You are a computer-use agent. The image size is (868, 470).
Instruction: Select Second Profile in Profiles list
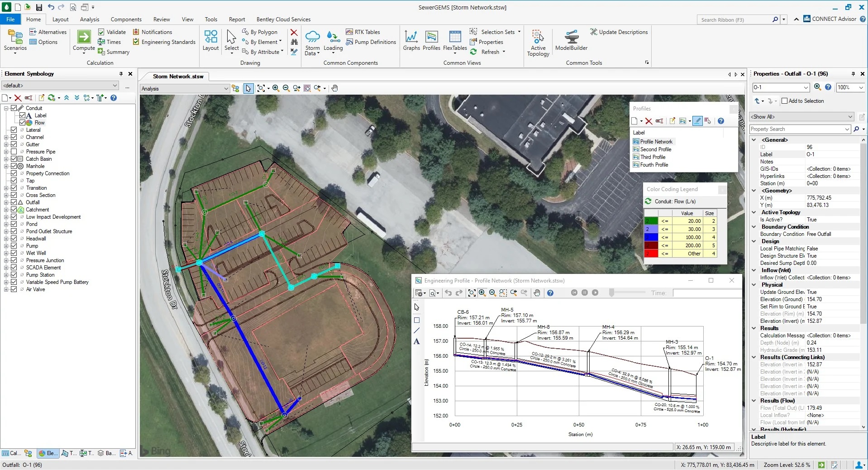pyautogui.click(x=655, y=149)
